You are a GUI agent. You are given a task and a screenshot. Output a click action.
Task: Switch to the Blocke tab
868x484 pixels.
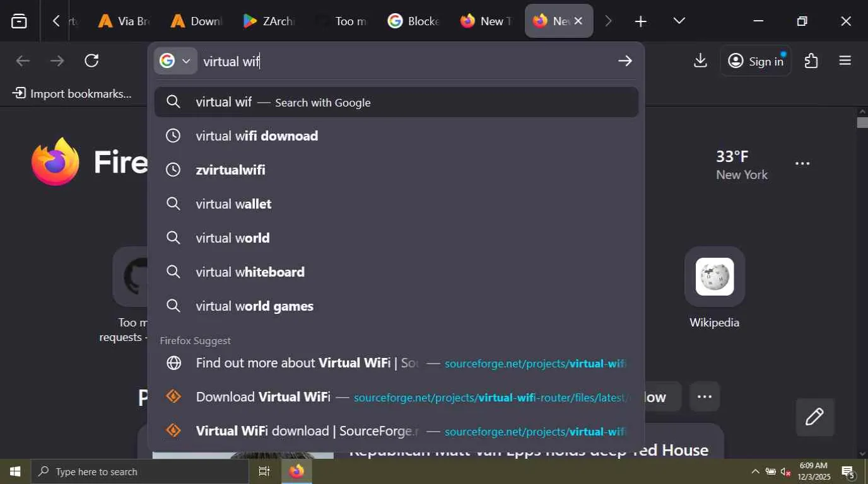[414, 21]
